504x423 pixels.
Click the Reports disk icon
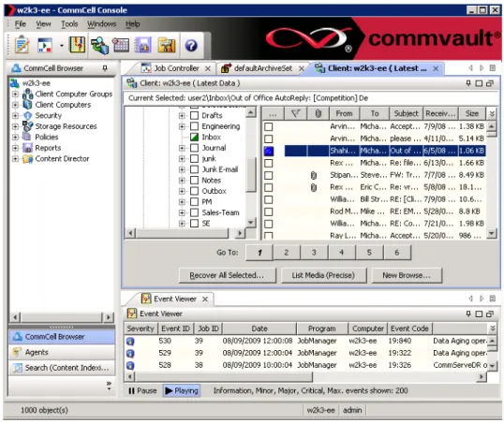[28, 148]
